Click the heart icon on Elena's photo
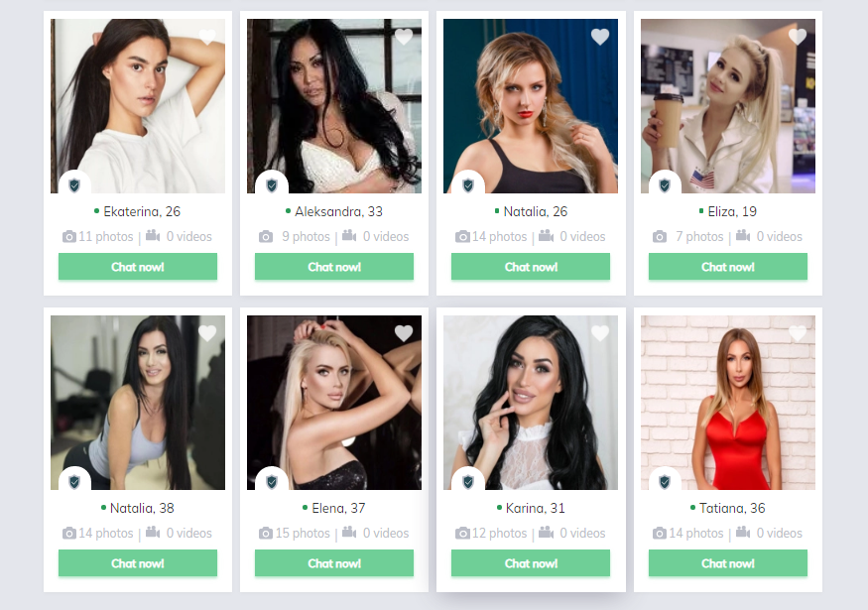Viewport: 868px width, 610px height. click(404, 333)
